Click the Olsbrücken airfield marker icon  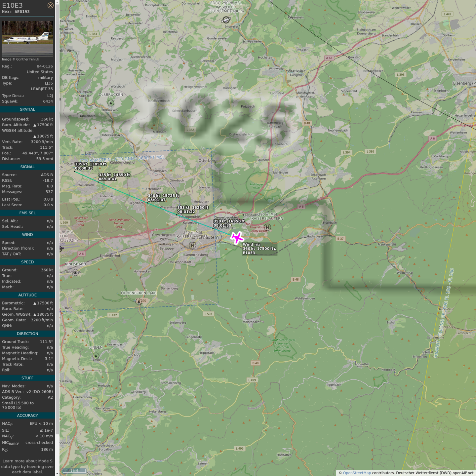tap(111, 103)
